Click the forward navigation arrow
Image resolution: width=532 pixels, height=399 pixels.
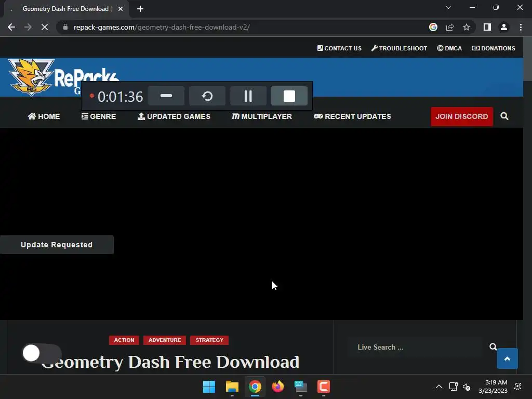tap(28, 27)
